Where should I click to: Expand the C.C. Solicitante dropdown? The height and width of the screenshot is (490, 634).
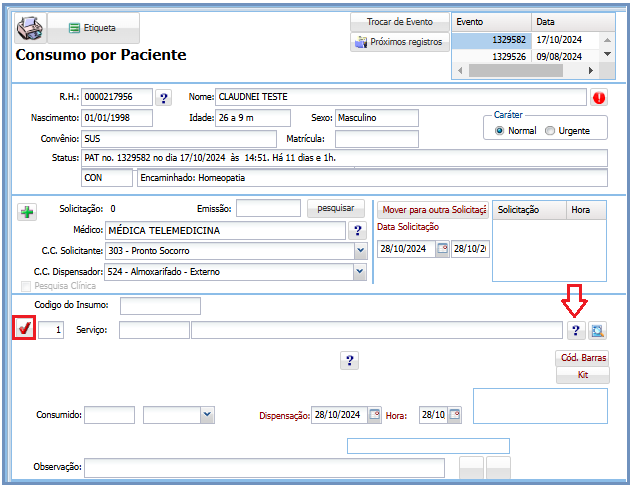[360, 251]
